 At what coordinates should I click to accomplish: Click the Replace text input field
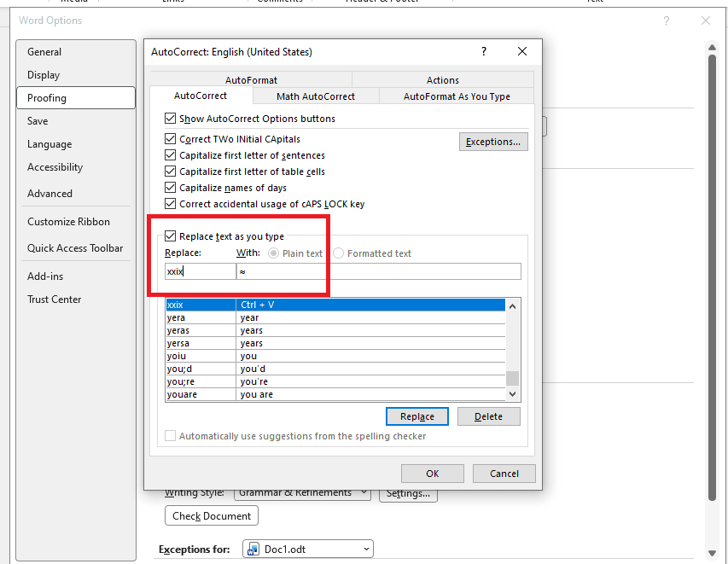click(201, 271)
